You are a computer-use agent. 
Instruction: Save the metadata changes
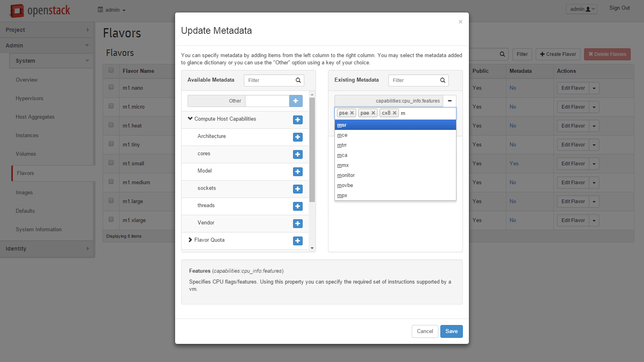tap(451, 331)
